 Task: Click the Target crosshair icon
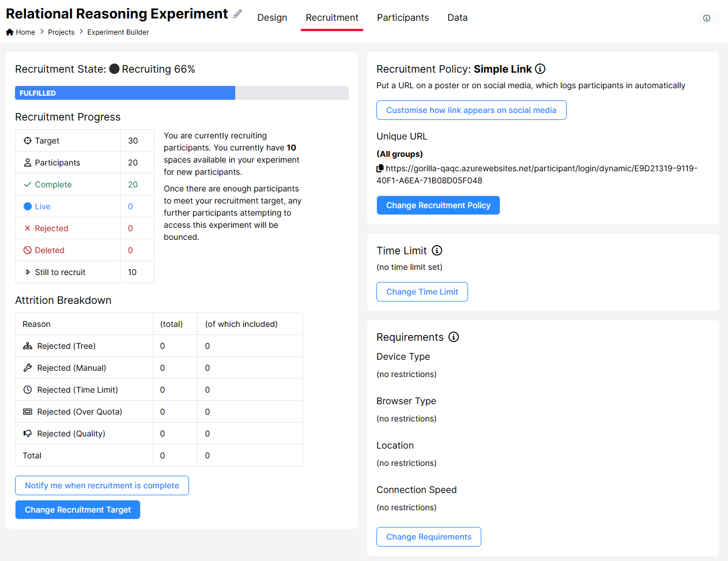pos(28,141)
